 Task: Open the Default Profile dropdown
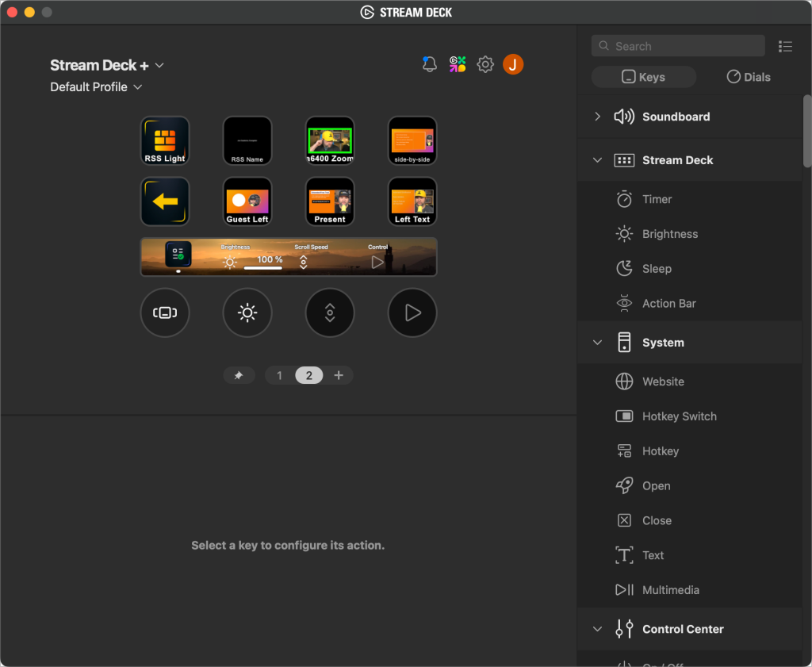pos(95,87)
